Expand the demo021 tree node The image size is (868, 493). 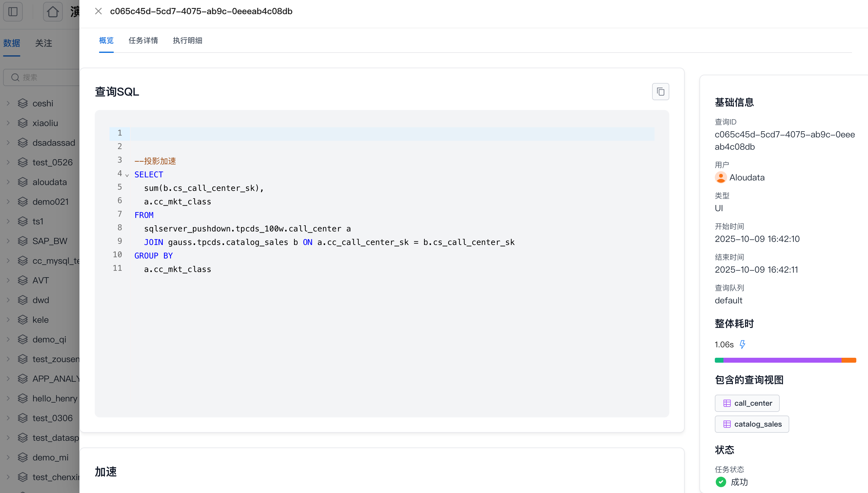coord(8,202)
